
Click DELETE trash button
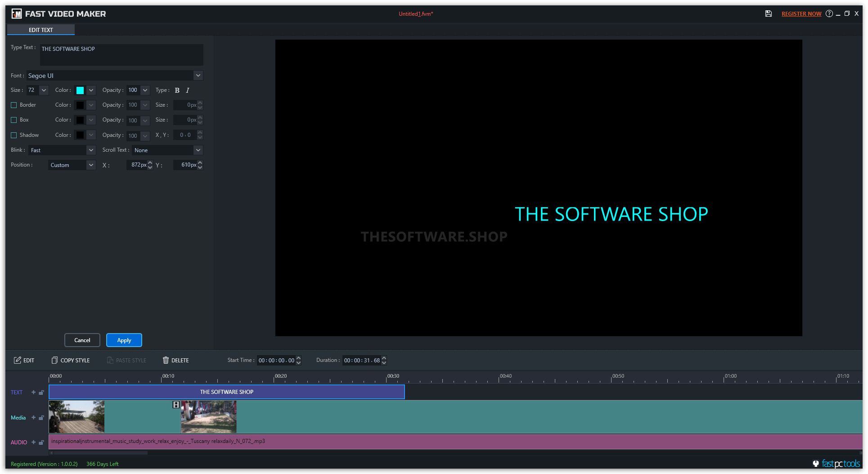[x=175, y=361]
